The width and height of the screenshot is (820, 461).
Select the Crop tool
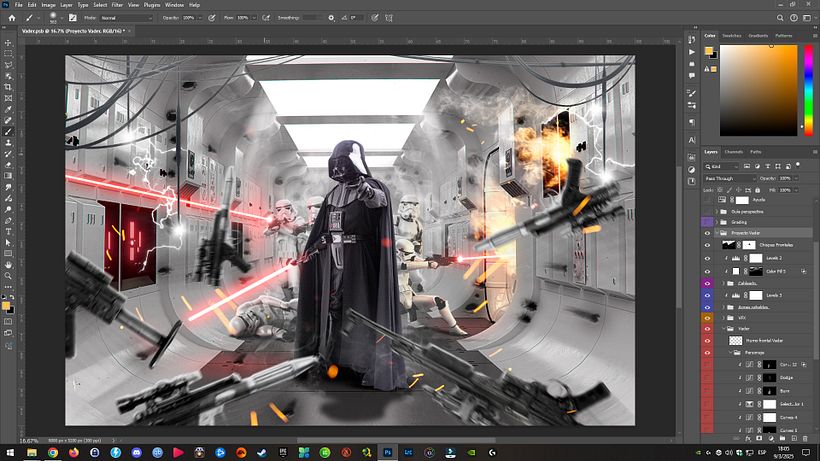point(8,87)
